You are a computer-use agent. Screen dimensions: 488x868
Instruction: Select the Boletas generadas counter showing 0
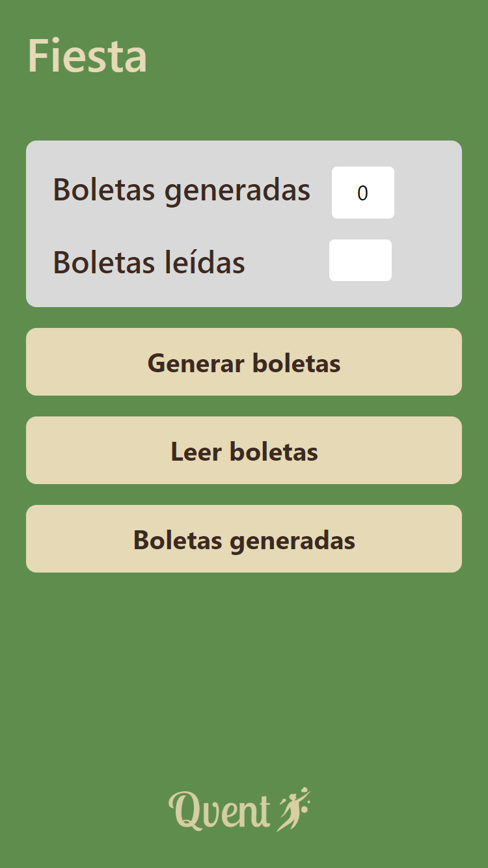[363, 193]
